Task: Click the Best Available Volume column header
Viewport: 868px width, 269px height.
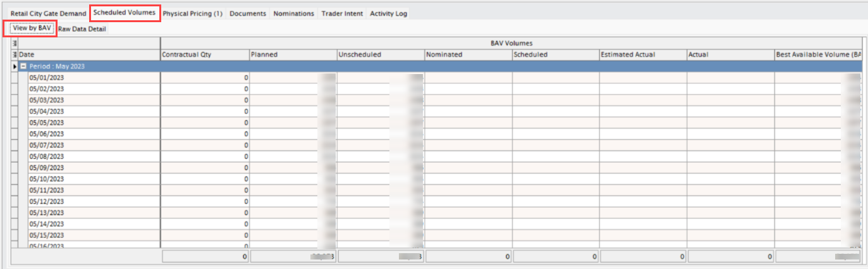Action: (x=818, y=55)
